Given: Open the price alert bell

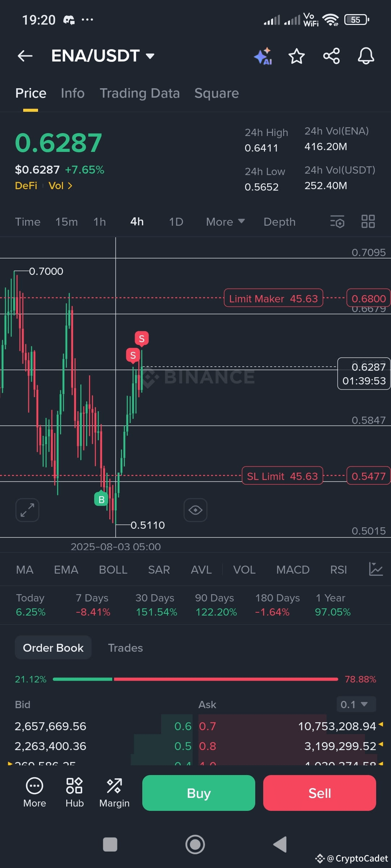Looking at the screenshot, I should pos(366,56).
